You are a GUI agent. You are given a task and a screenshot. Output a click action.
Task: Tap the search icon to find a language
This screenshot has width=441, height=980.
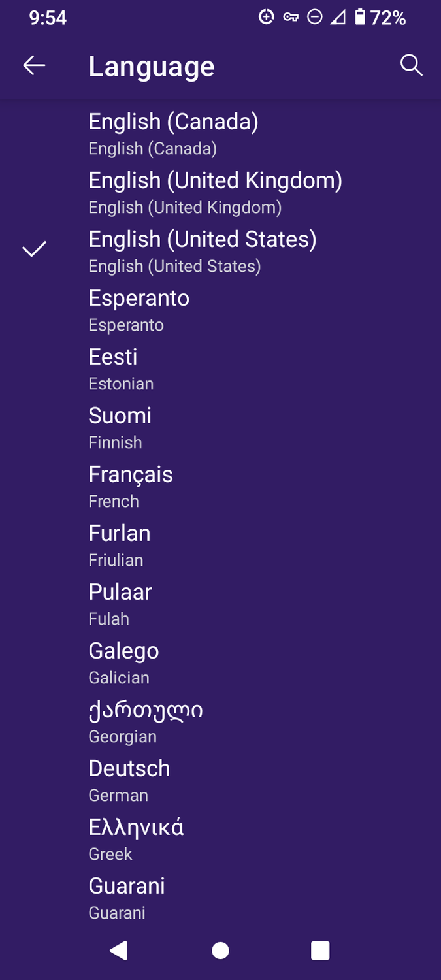[x=412, y=65]
